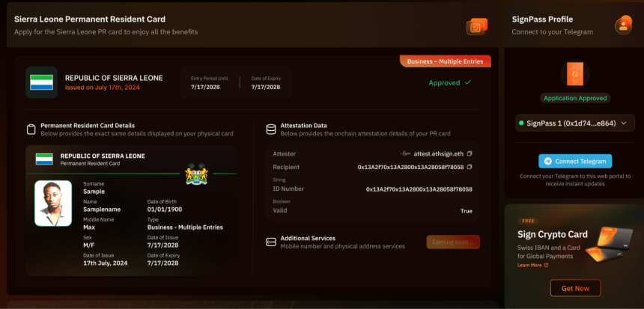Click the ID Number hex value
This screenshot has width=644, height=309.
[x=419, y=189]
